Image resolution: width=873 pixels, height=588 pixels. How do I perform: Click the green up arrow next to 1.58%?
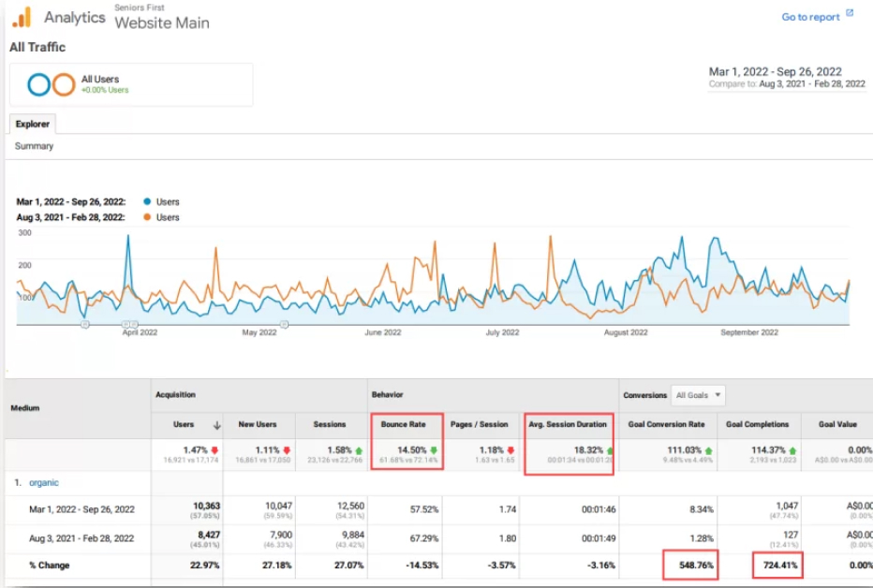tap(359, 450)
